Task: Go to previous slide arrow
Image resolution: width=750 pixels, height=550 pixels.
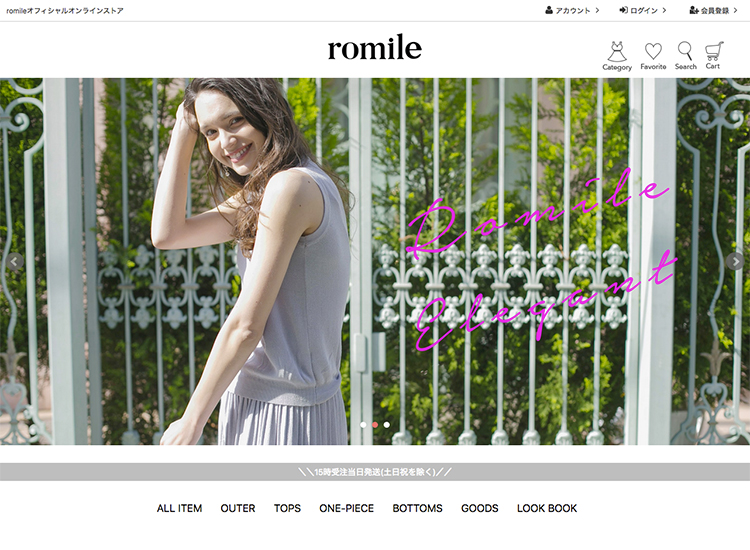Action: pyautogui.click(x=14, y=262)
